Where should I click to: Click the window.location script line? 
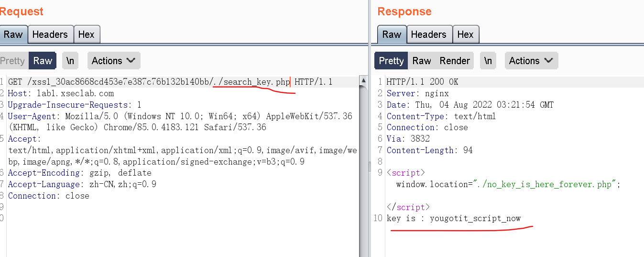[x=508, y=184]
